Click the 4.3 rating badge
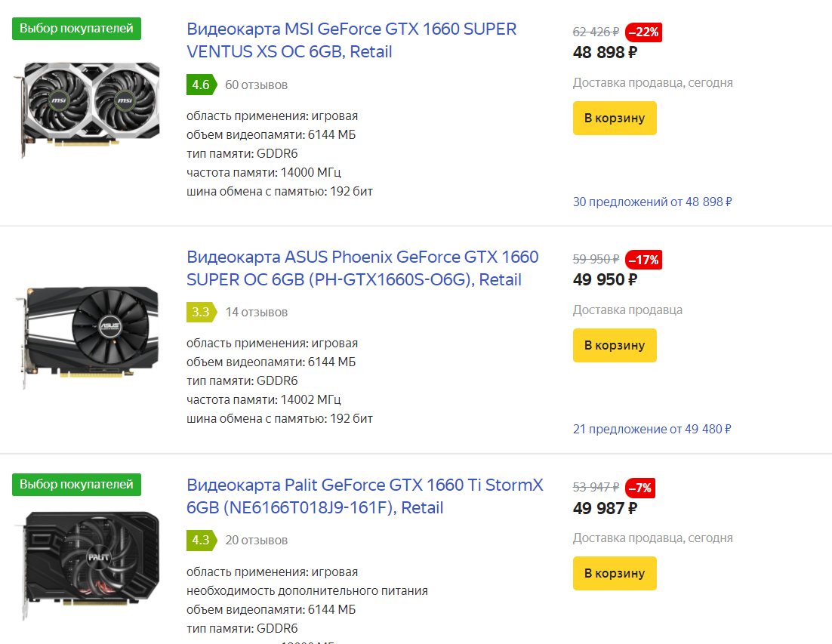Image resolution: width=832 pixels, height=644 pixels. click(x=201, y=540)
